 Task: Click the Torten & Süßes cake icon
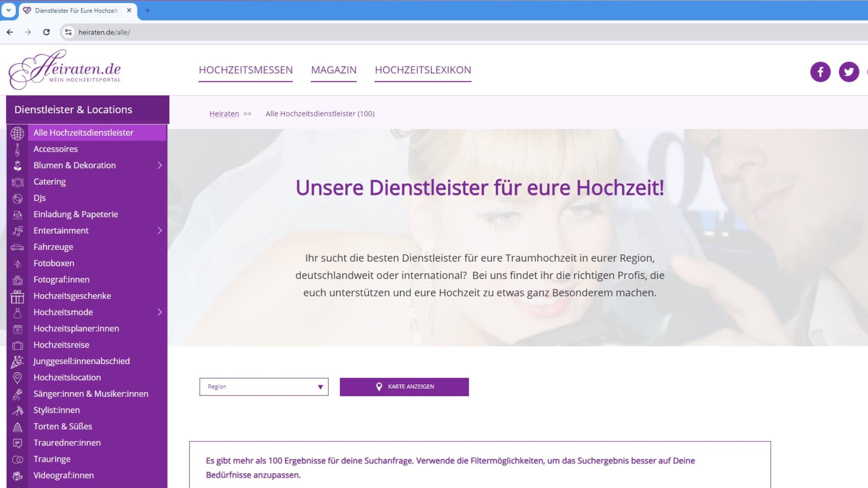click(x=17, y=427)
